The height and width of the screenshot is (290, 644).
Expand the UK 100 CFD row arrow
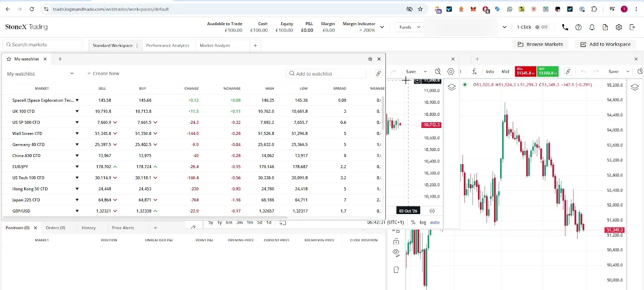[77, 111]
